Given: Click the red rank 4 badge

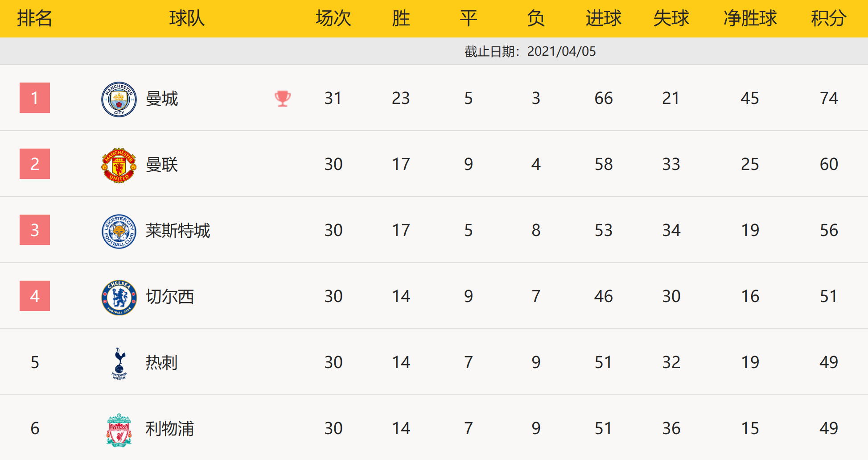Looking at the screenshot, I should point(35,296).
